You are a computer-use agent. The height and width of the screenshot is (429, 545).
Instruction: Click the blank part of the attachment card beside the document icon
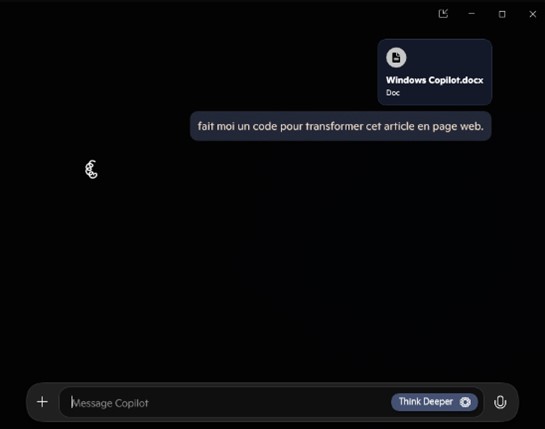click(x=448, y=58)
